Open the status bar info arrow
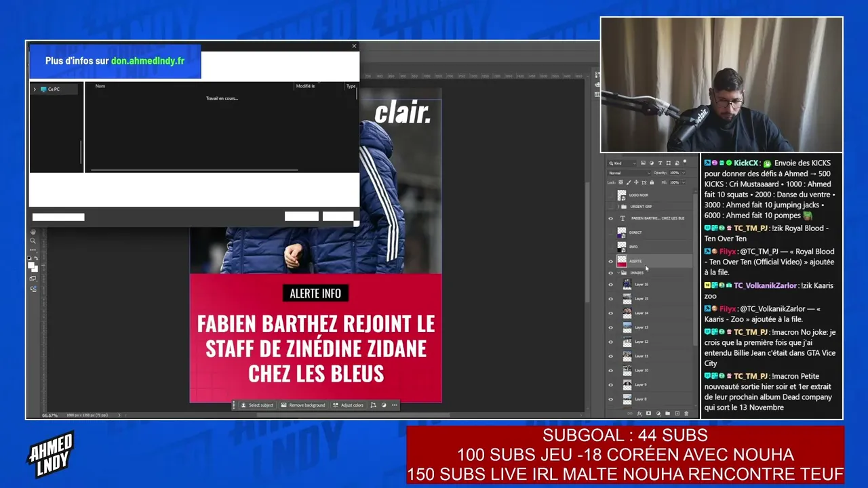Viewport: 868px width, 488px height. point(119,415)
